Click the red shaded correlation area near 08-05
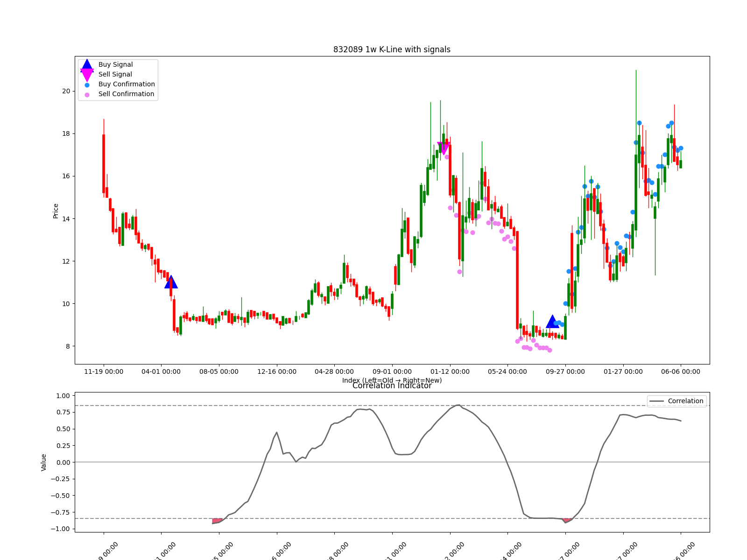The width and height of the screenshot is (747, 560). tap(217, 521)
